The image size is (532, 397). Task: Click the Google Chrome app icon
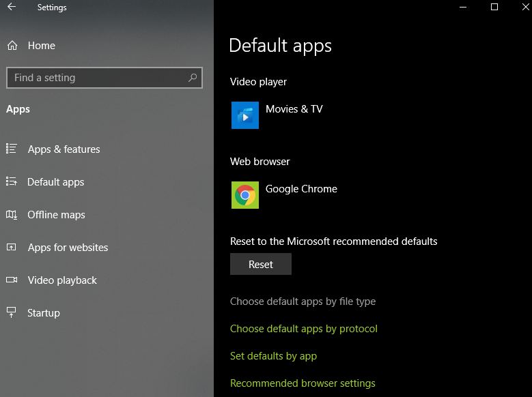tap(245, 195)
